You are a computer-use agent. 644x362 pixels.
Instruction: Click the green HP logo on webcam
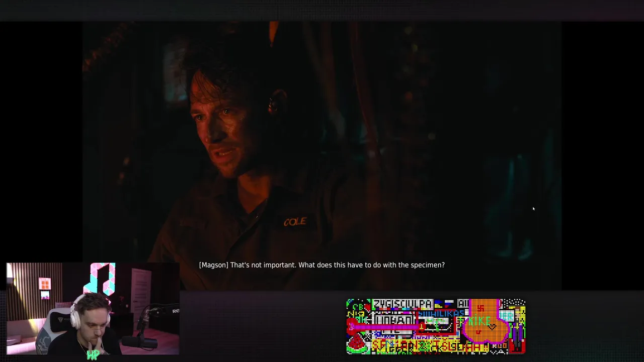tap(93, 355)
